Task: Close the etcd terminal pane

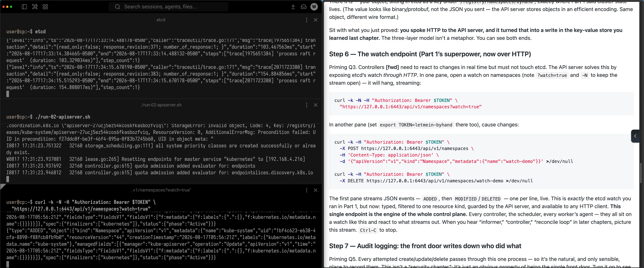Action: point(315,20)
